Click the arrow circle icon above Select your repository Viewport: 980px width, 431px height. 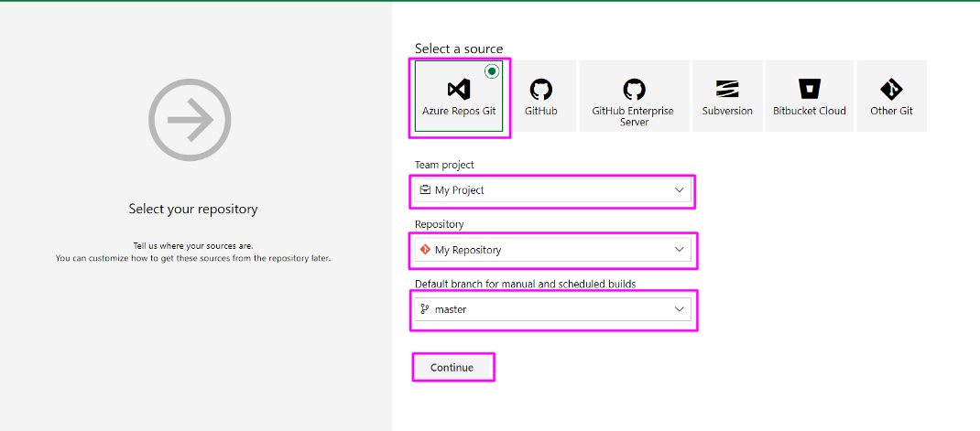pyautogui.click(x=190, y=121)
